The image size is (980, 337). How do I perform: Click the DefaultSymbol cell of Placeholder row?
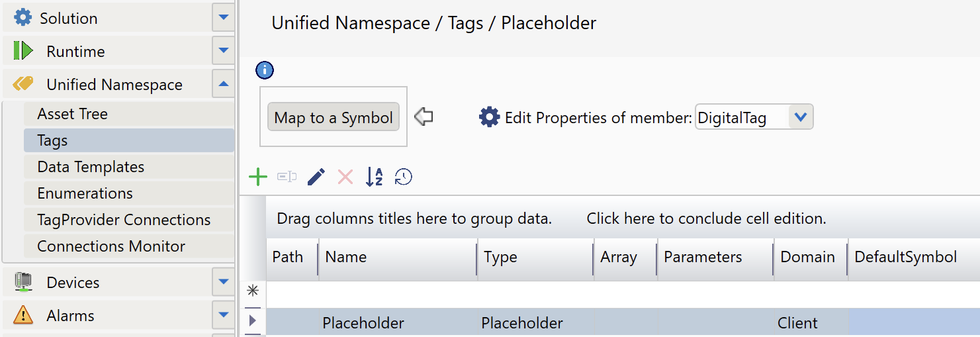913,323
